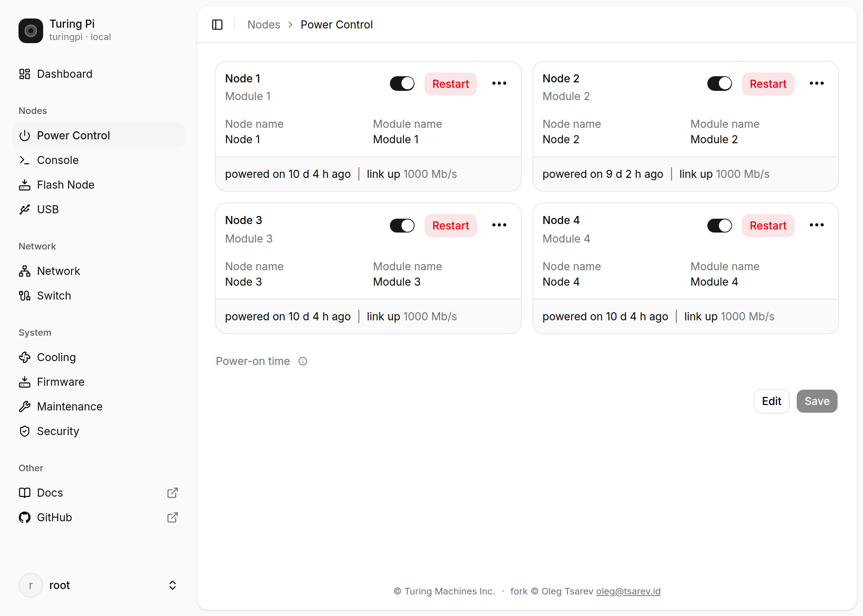Click the Maintenance wrench icon
863x616 pixels.
point(25,407)
